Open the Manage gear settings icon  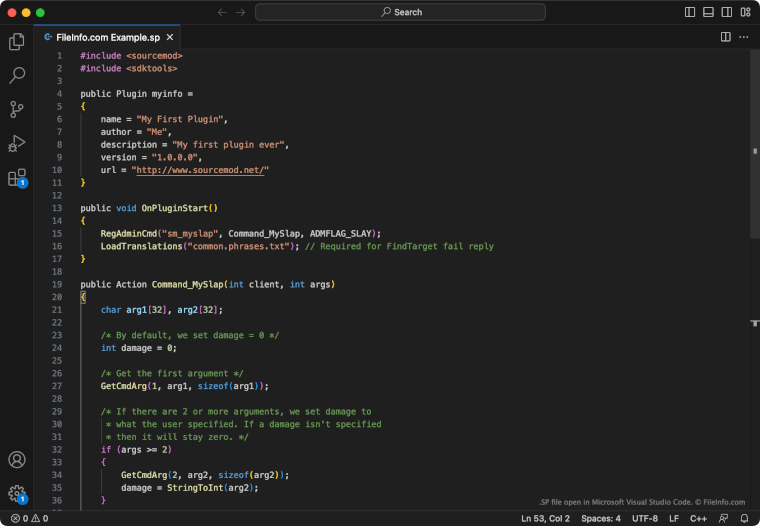pyautogui.click(x=17, y=493)
